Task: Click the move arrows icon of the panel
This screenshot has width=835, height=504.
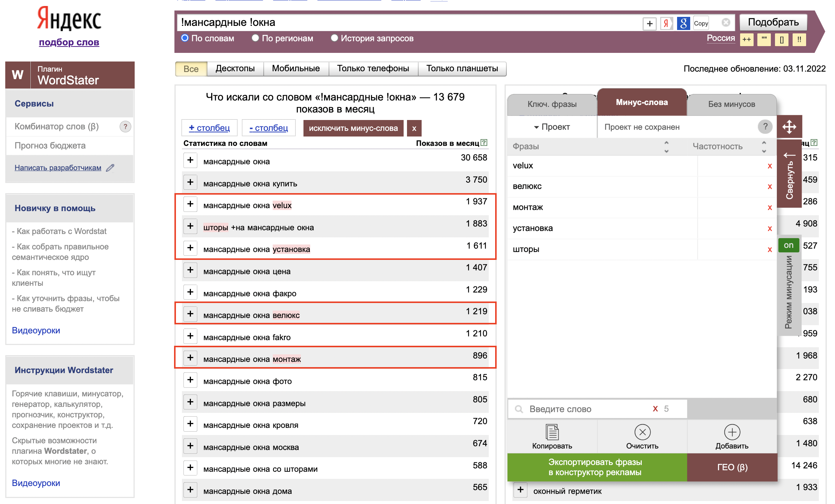Action: point(789,127)
